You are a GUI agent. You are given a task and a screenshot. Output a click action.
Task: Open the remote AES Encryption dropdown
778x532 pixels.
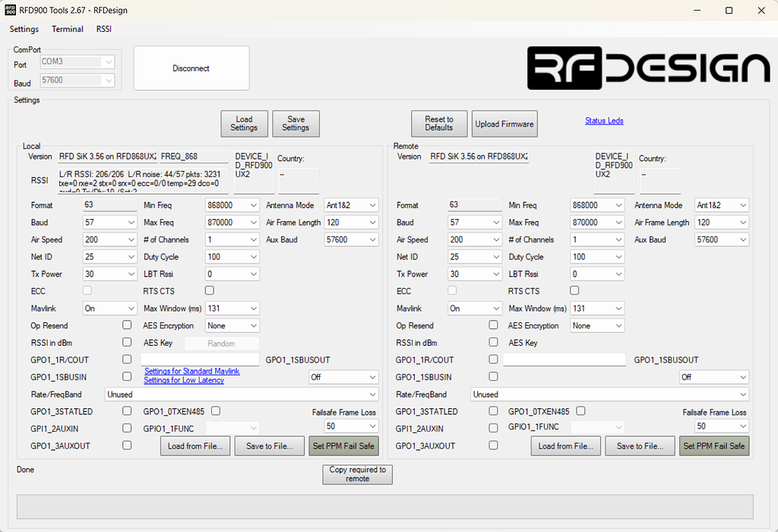597,325
